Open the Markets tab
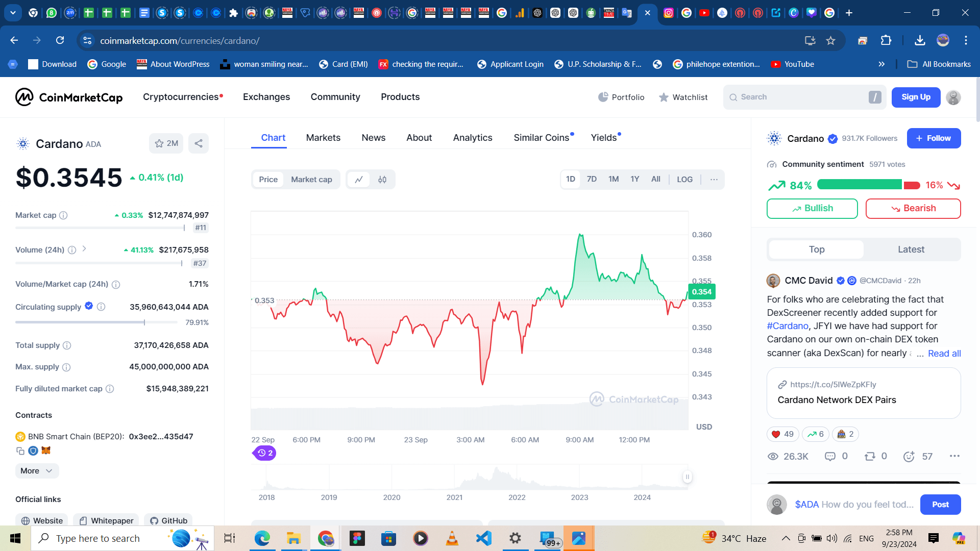This screenshot has height=551, width=980. [x=323, y=138]
